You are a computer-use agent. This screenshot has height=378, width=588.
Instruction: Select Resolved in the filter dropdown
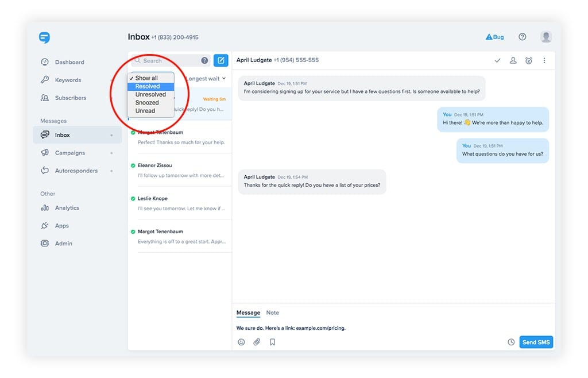click(x=148, y=86)
